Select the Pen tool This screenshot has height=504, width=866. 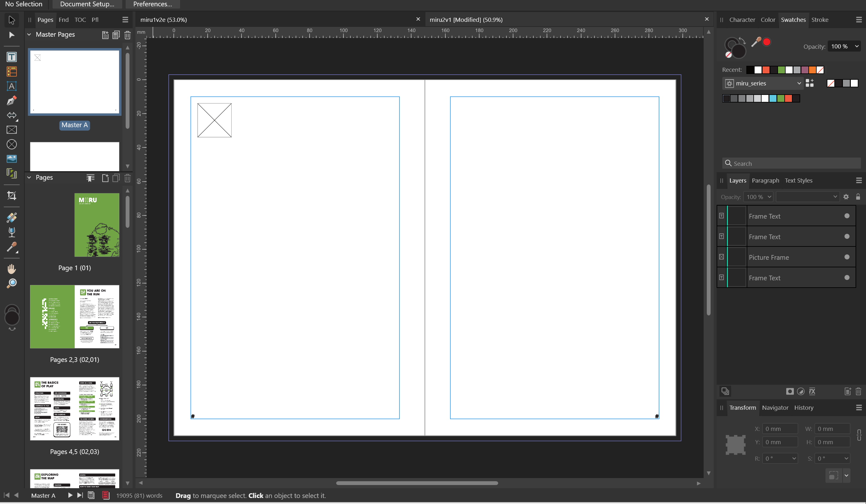[12, 101]
